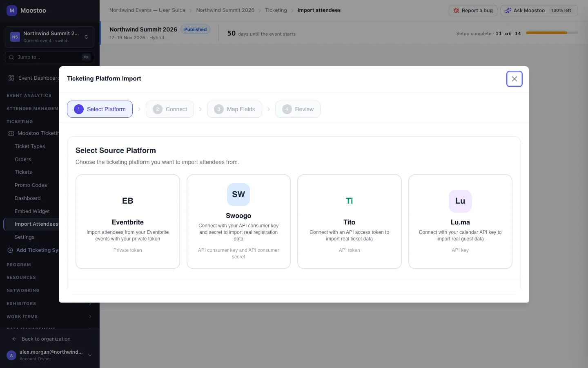The height and width of the screenshot is (368, 588).
Task: Click the Published status badge
Action: tap(195, 29)
